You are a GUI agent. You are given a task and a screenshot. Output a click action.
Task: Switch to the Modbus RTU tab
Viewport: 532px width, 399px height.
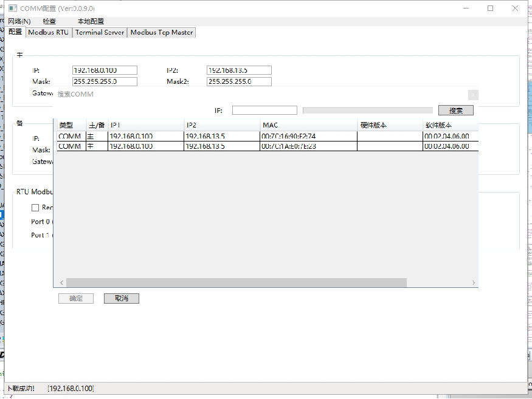pos(49,33)
